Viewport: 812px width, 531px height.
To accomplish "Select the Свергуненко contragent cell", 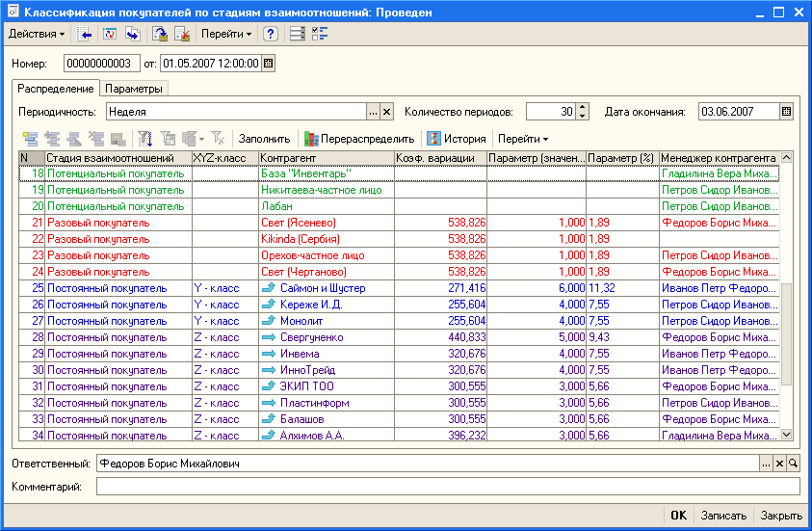I will (327, 337).
